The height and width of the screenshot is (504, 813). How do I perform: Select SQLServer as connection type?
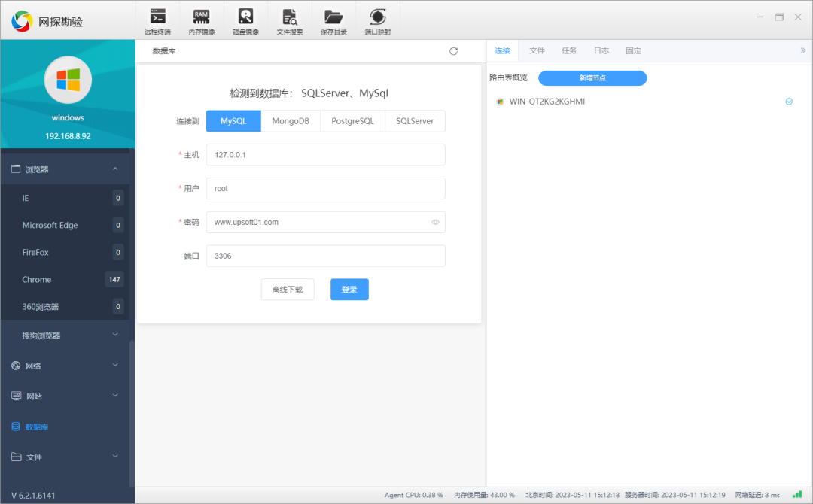415,121
